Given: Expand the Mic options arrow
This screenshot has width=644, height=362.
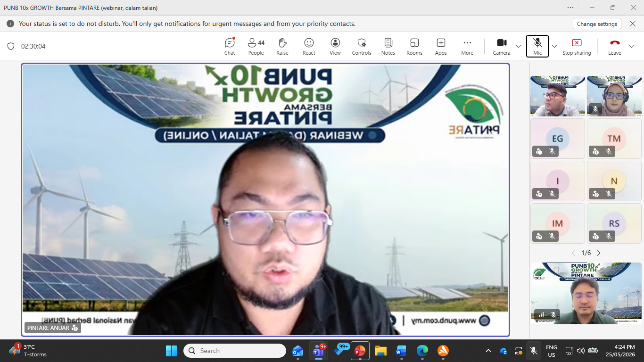Looking at the screenshot, I should (554, 46).
